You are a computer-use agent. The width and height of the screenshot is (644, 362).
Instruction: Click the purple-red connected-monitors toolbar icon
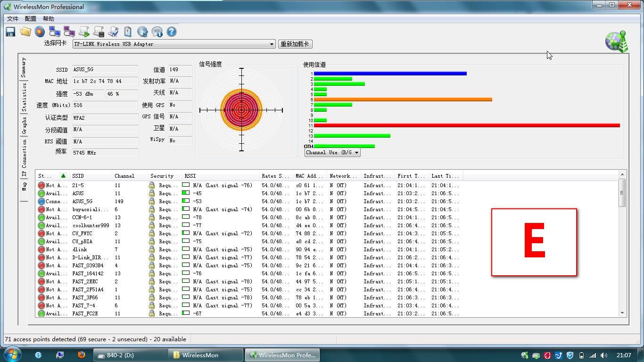point(69,32)
